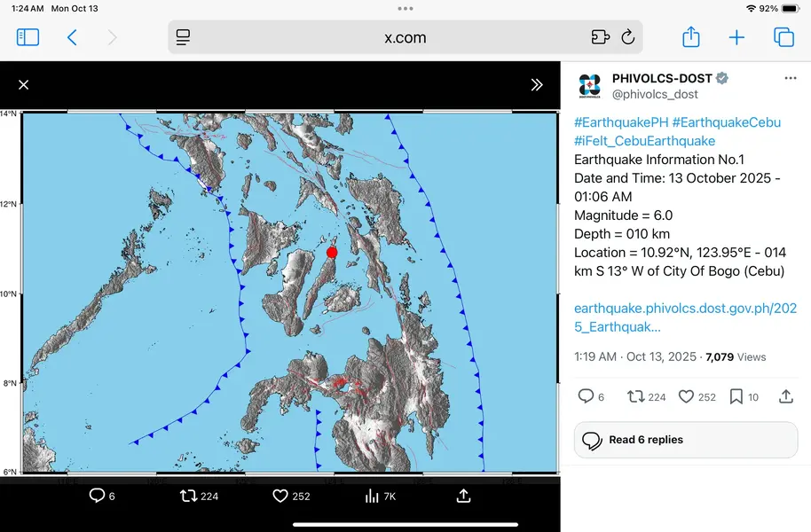Bookmark the PHIVOLCS earthquake post
Viewport: 811px width, 532px height.
736,396
